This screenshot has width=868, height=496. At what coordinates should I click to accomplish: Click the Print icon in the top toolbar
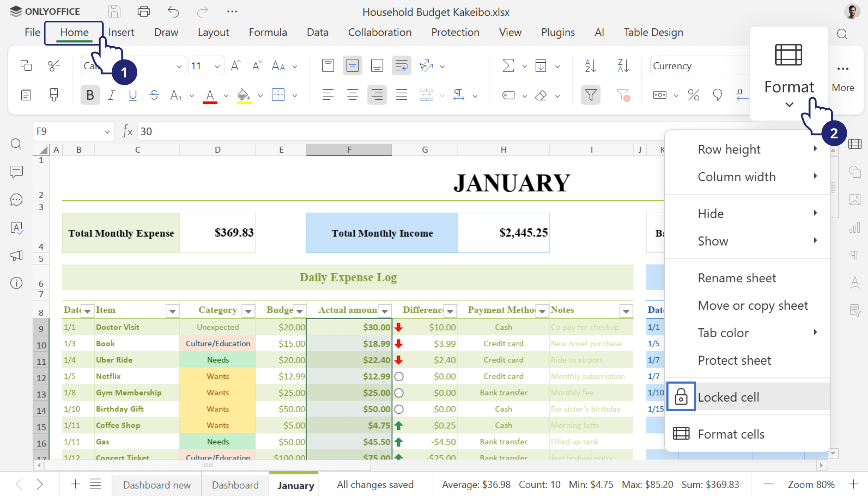[143, 11]
